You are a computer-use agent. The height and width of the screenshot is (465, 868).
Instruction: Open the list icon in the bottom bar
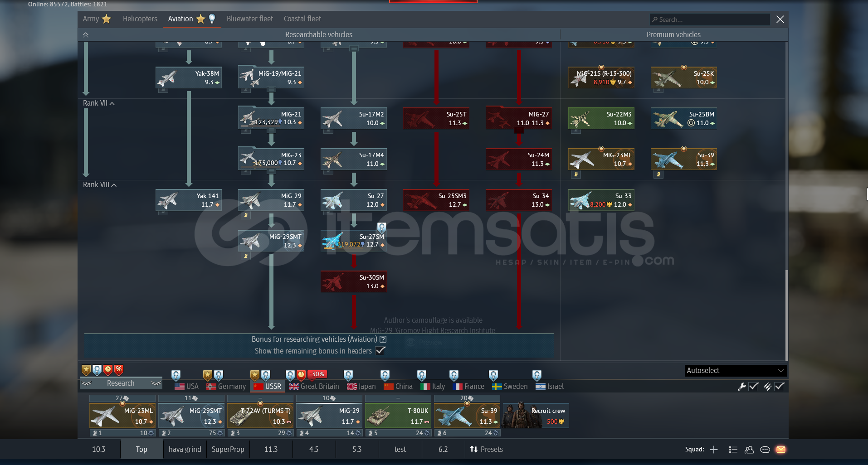733,450
